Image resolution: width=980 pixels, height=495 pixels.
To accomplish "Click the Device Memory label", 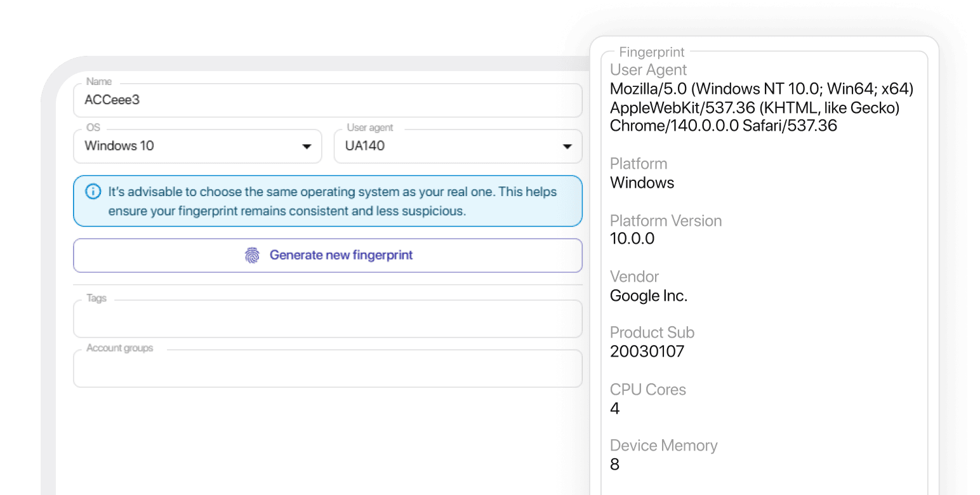I will pos(663,445).
